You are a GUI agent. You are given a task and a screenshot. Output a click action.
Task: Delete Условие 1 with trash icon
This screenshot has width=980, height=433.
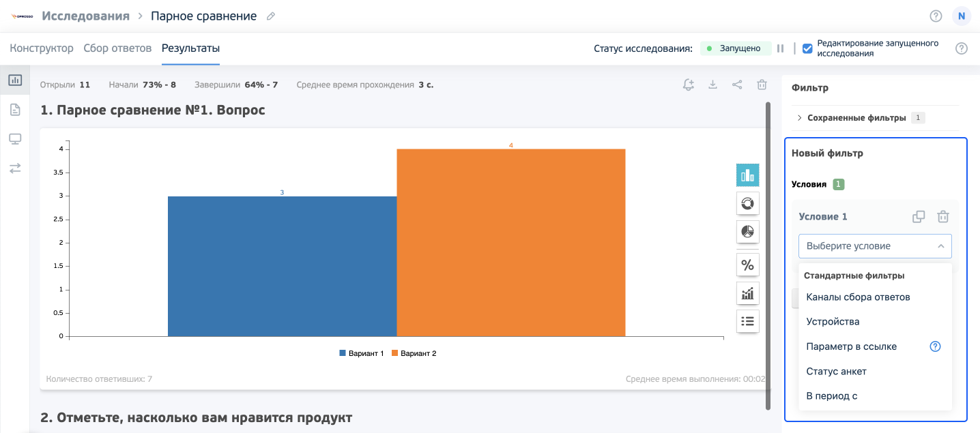(x=943, y=217)
